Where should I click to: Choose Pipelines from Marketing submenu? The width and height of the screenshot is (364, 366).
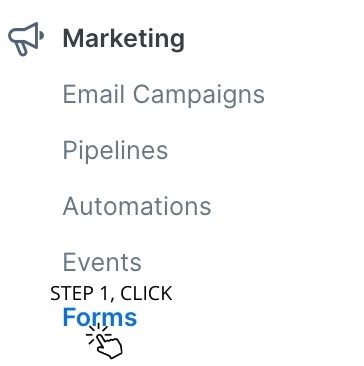pos(115,151)
